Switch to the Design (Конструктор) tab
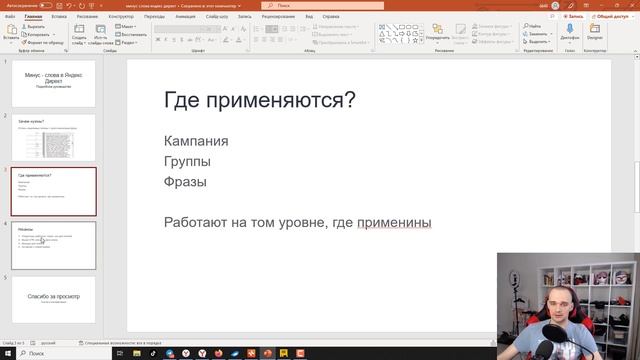The width and height of the screenshot is (640, 360). [121, 17]
